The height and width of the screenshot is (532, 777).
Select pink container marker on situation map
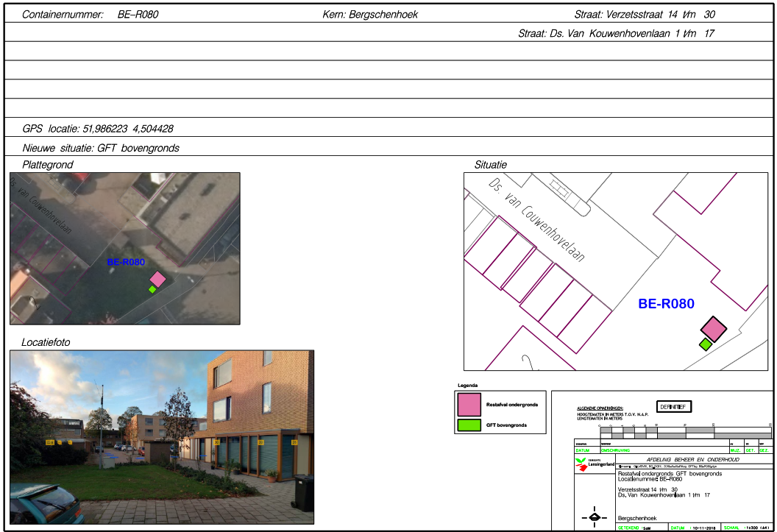tap(713, 328)
